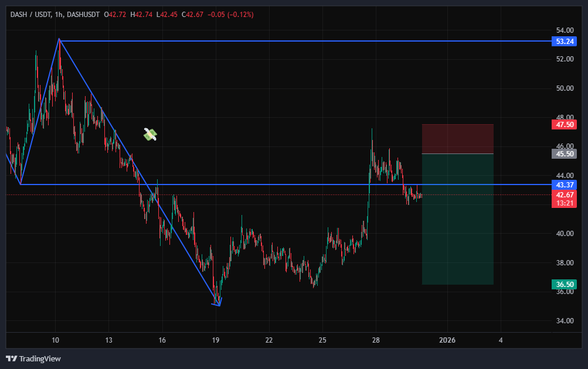The image size is (588, 369).
Task: Click the 2026 label on time axis
Action: pyautogui.click(x=447, y=340)
